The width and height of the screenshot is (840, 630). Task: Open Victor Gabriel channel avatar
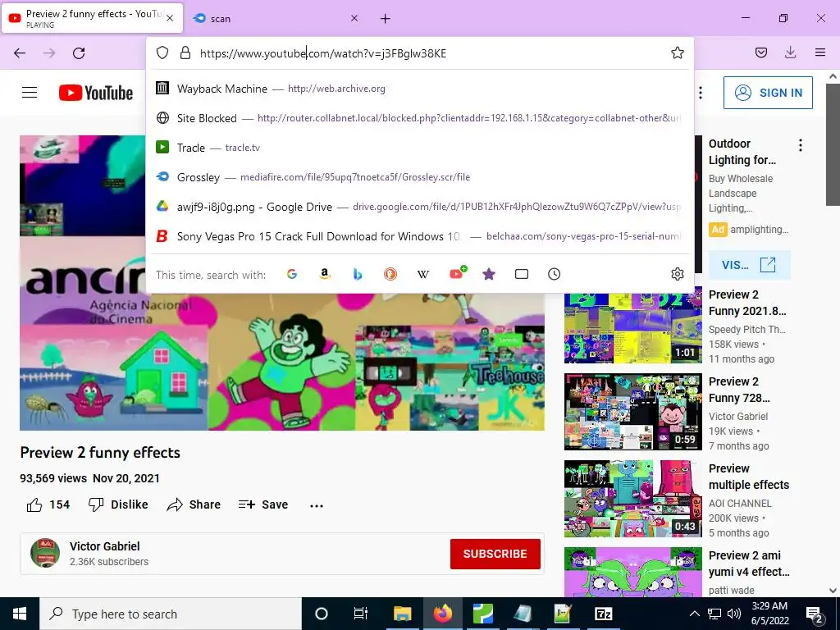pos(45,554)
